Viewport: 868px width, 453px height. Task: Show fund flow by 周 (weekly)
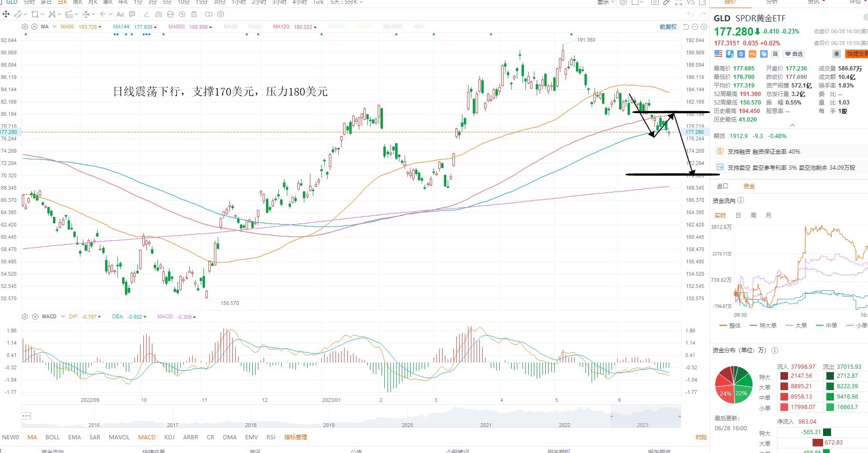pos(753,216)
